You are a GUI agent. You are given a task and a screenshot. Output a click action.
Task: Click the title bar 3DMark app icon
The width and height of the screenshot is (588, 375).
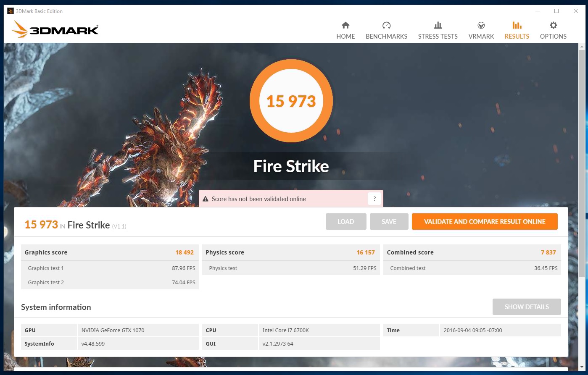coord(11,11)
